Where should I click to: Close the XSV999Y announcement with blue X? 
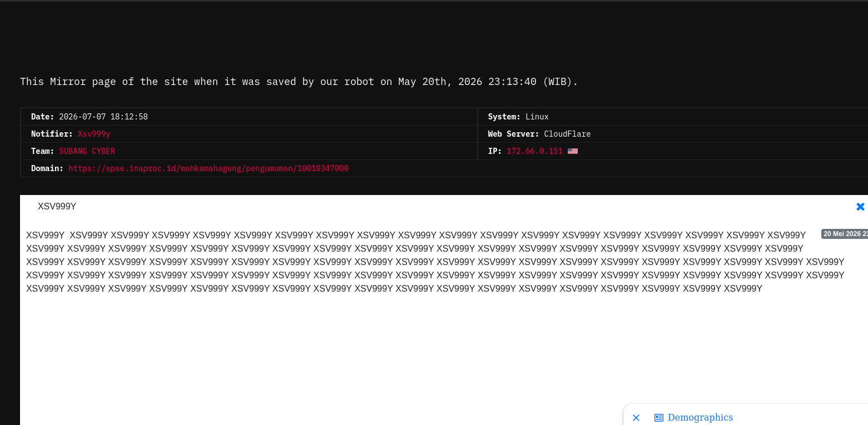(860, 207)
